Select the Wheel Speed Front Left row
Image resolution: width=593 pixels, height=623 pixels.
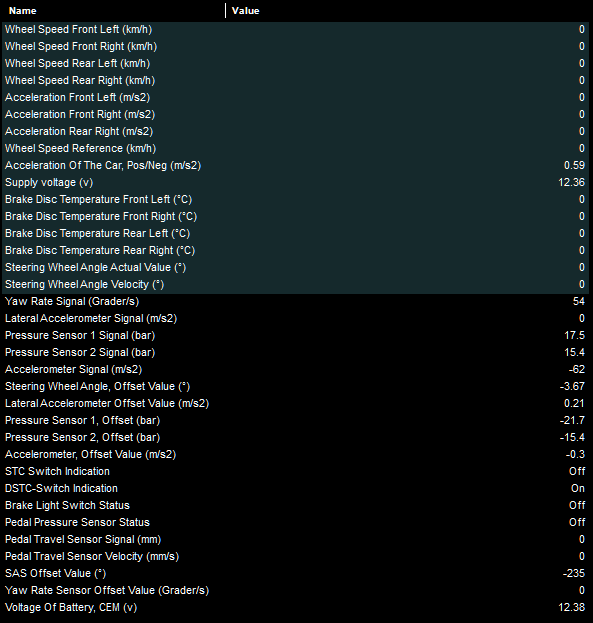point(296,29)
